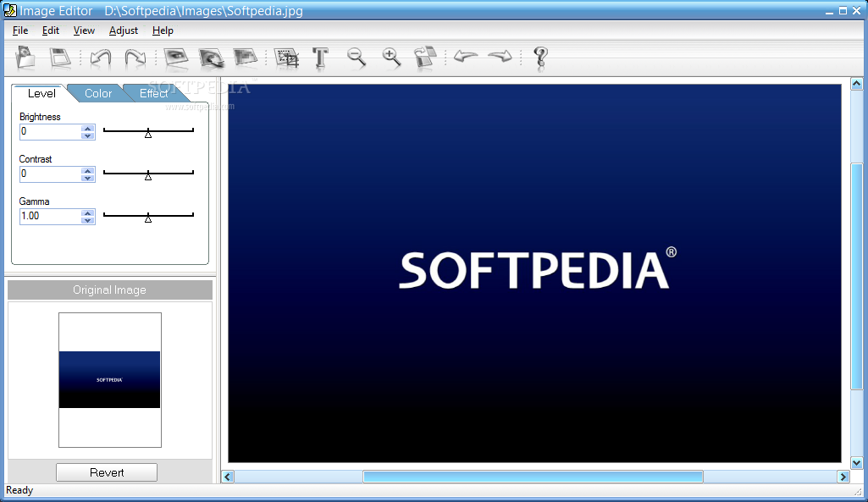Click the Save floppy disk icon
The width and height of the screenshot is (868, 502).
coord(60,58)
